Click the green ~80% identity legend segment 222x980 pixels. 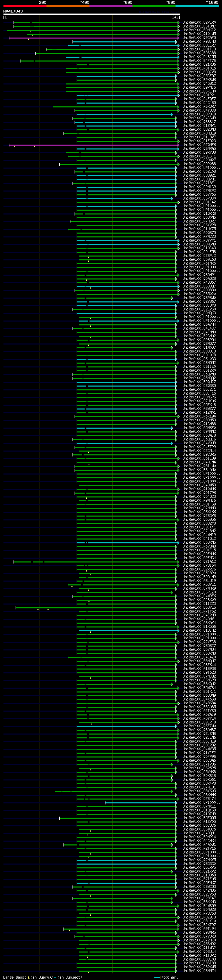(154, 7)
